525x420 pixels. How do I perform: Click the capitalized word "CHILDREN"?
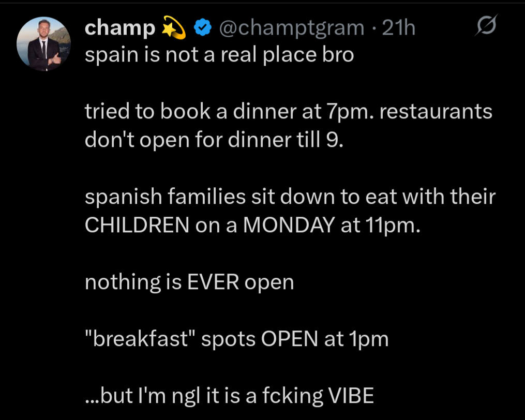(137, 226)
